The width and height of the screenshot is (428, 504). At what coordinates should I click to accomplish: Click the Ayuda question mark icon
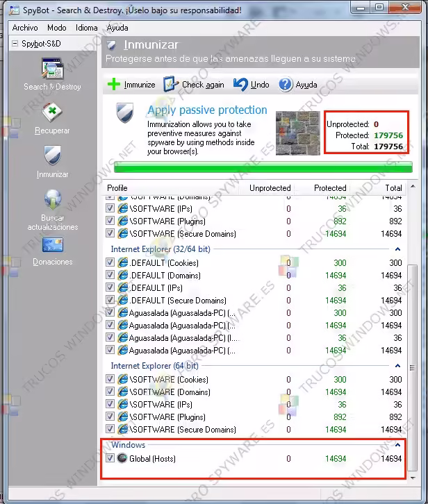[285, 85]
